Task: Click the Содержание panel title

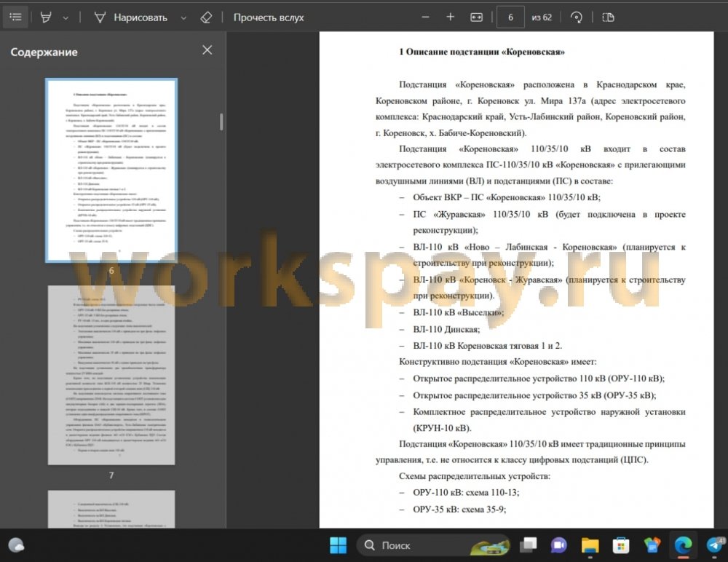Action: point(44,52)
